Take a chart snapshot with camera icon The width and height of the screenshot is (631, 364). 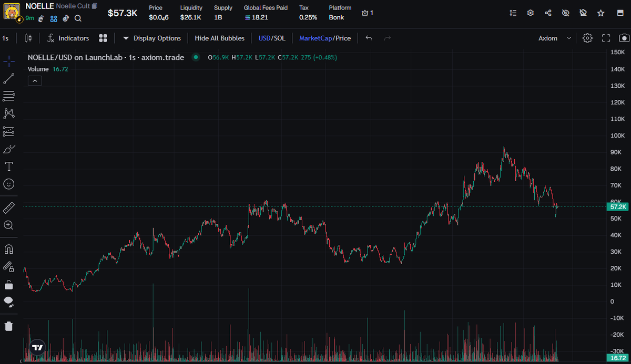(x=624, y=38)
